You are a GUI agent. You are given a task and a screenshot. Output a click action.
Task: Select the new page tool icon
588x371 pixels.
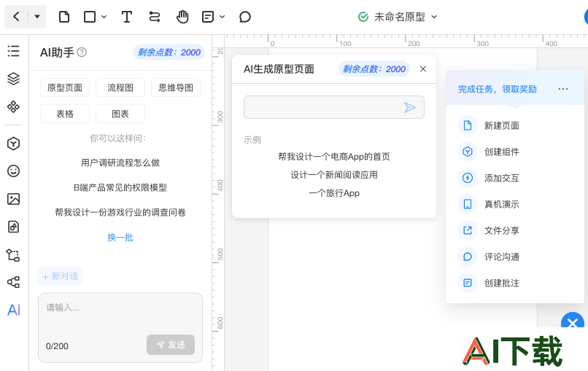click(64, 17)
